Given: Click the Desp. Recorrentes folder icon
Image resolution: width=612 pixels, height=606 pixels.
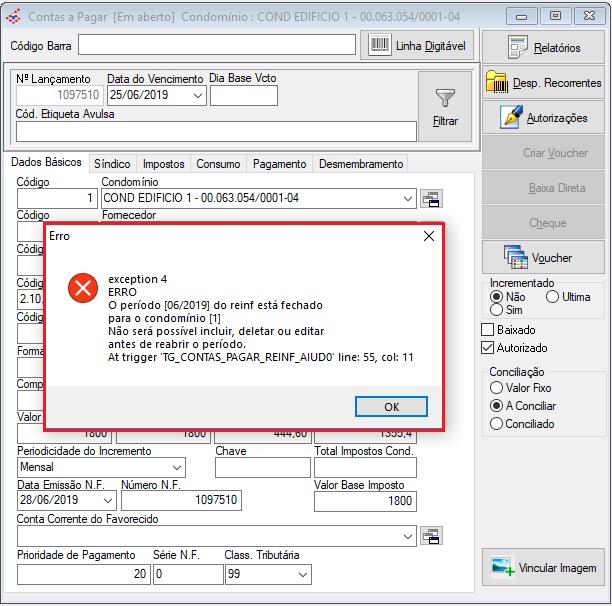Looking at the screenshot, I should coord(496,82).
